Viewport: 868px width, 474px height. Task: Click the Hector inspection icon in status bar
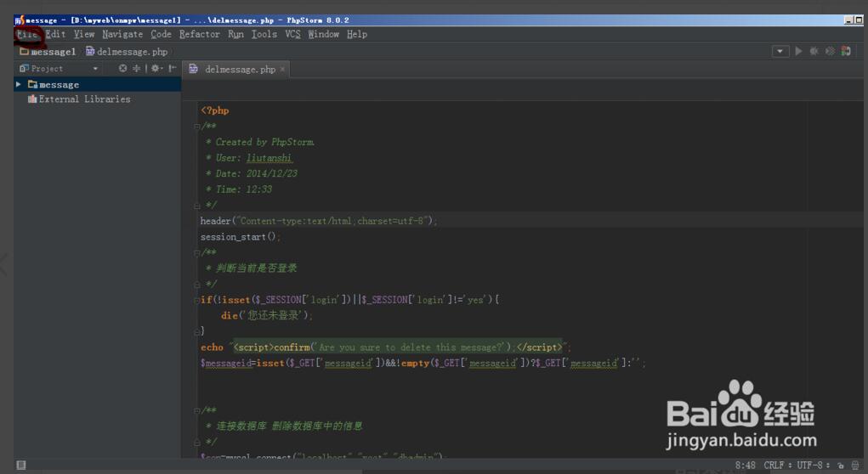coord(855,466)
